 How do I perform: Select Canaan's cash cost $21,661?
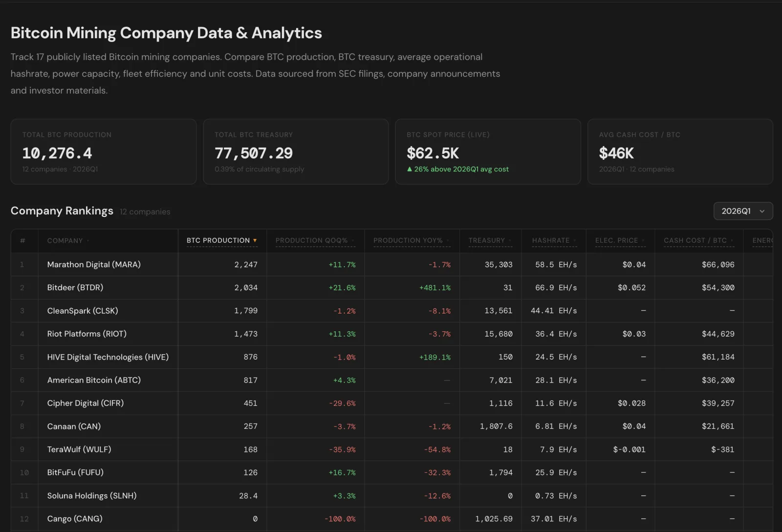pos(718,426)
